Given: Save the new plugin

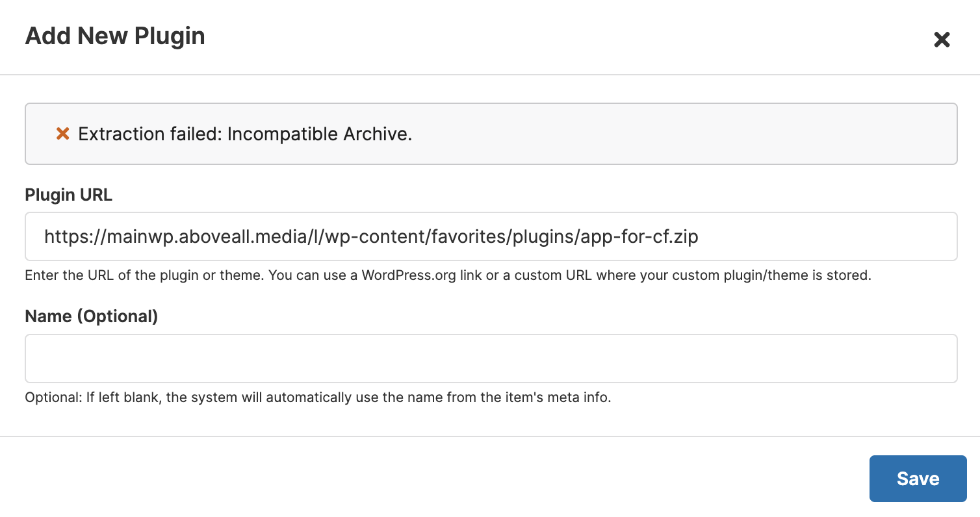Looking at the screenshot, I should coord(918,479).
